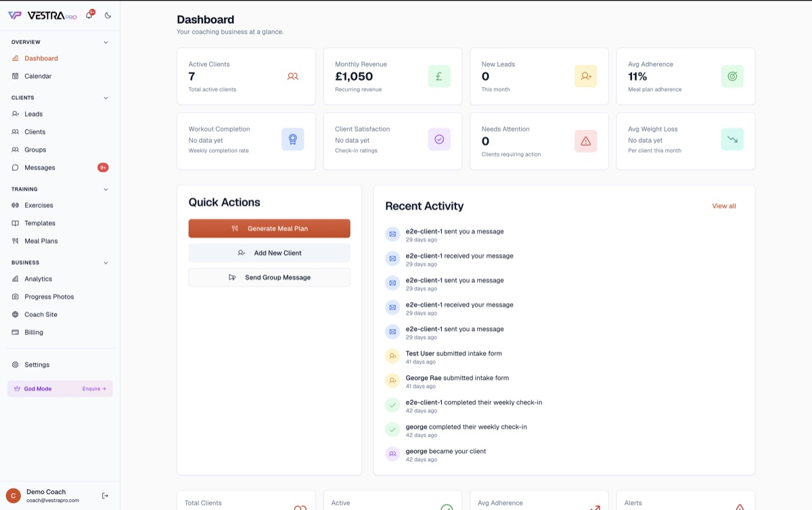812x510 pixels.
Task: Go to Leads page
Action: point(60,114)
